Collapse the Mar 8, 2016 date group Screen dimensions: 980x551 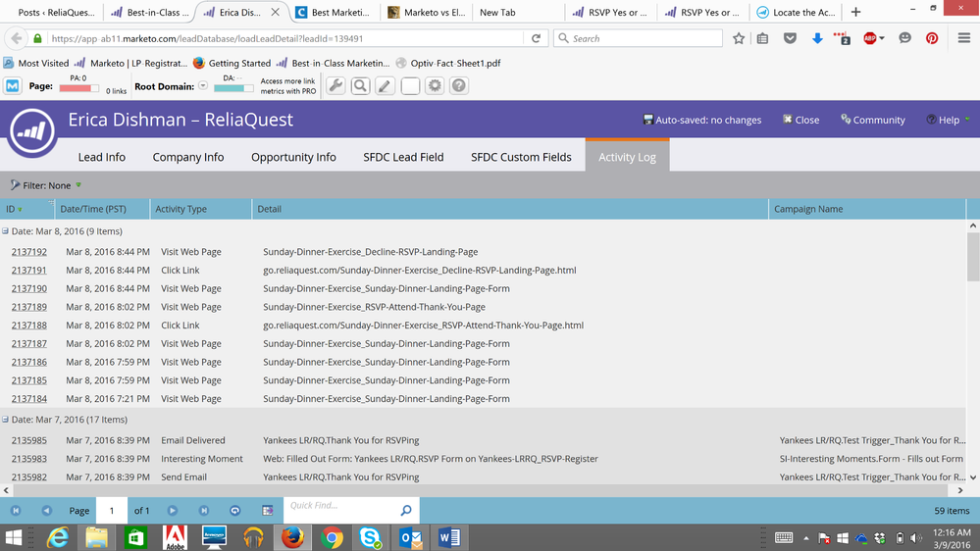pos(5,231)
